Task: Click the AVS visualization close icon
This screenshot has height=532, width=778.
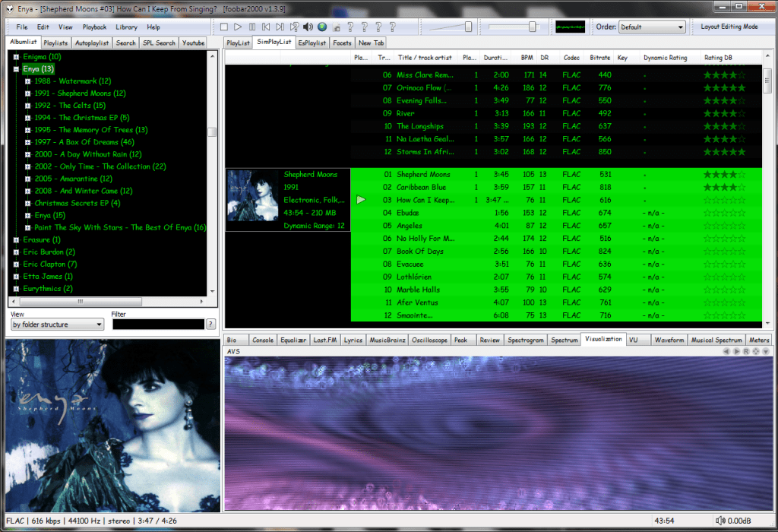Action: tap(766, 352)
